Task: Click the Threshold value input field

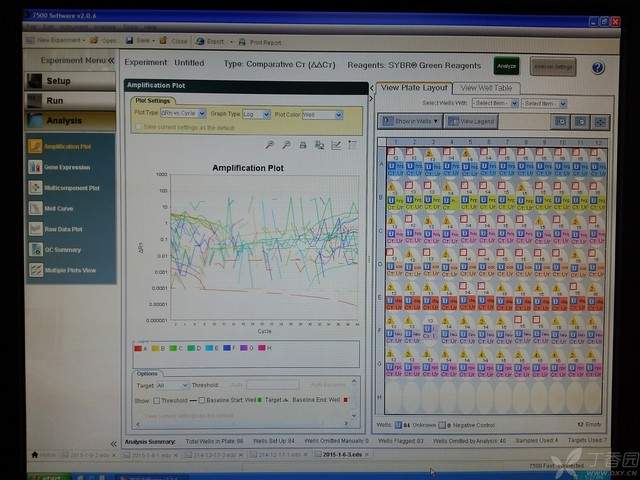Action: 273,385
